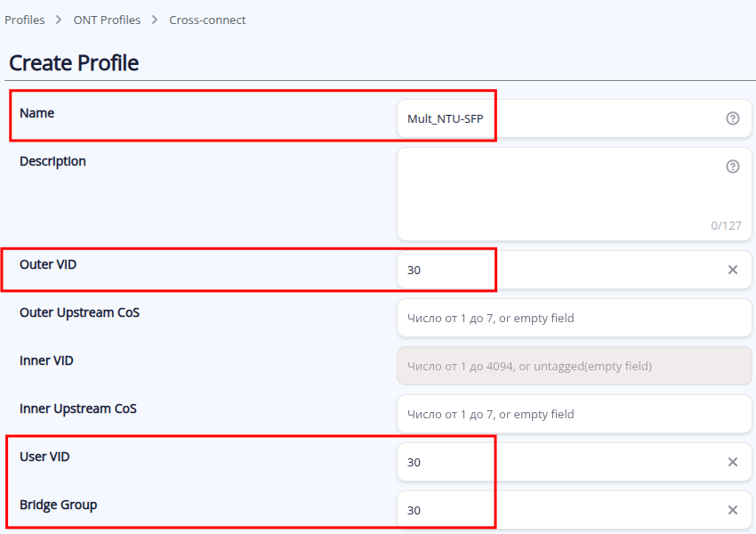The image size is (756, 534).
Task: Navigate to ONT Profiles breadcrumb
Action: pos(107,20)
